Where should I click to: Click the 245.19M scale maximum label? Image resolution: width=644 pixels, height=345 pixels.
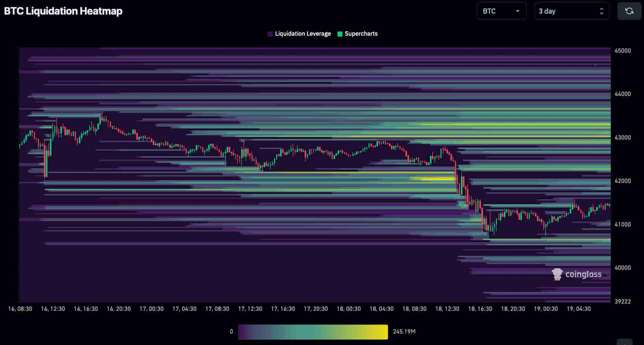tap(404, 332)
